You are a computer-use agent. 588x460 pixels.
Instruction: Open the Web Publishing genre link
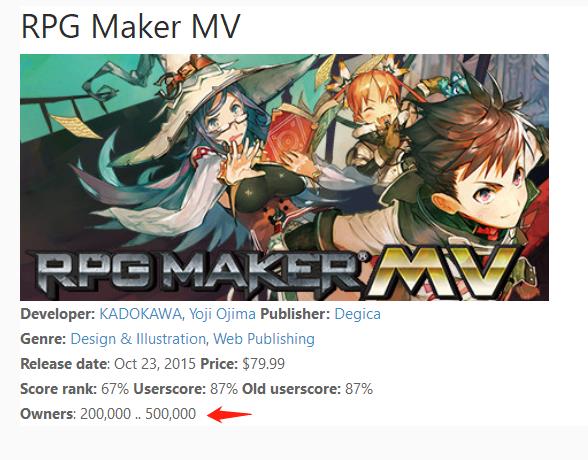click(x=264, y=339)
